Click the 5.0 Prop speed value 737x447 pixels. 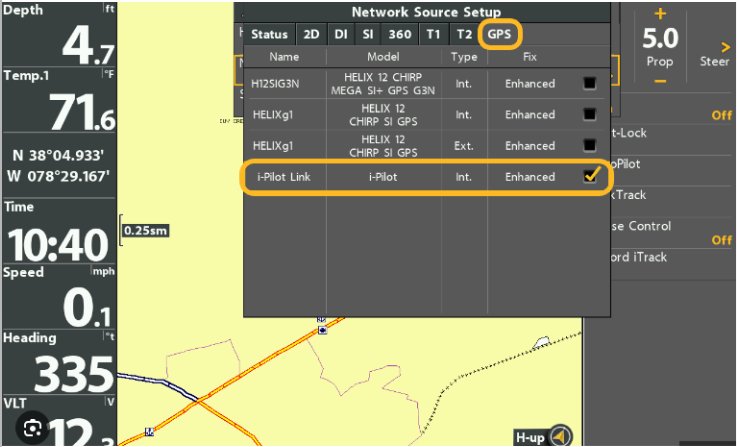pyautogui.click(x=660, y=38)
